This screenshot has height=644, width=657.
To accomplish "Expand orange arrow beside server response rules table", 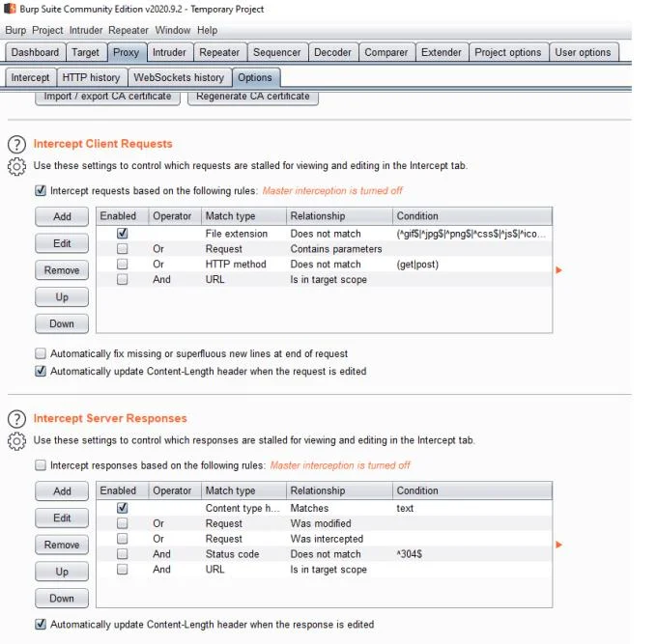I will [558, 545].
